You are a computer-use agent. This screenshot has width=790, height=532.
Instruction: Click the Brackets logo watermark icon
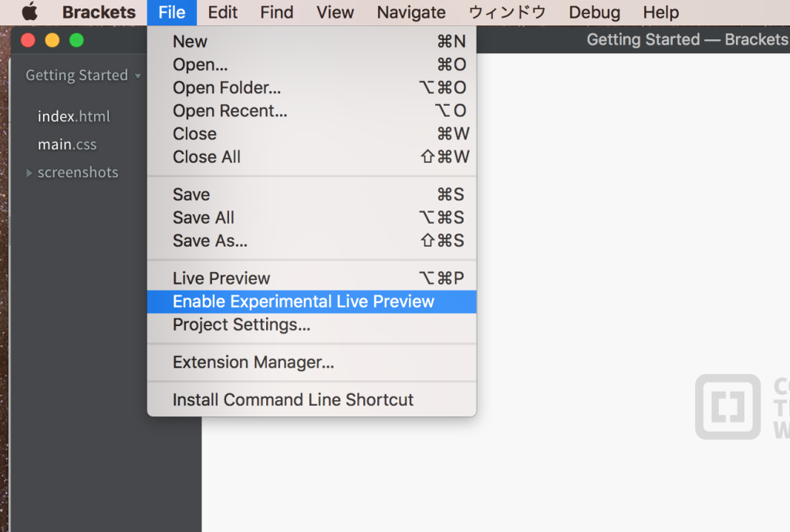pyautogui.click(x=728, y=406)
